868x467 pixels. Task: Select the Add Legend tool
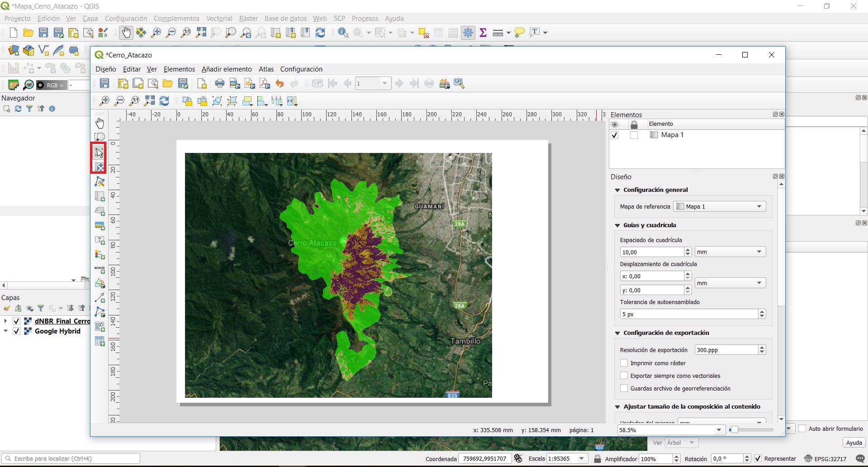pos(100,254)
